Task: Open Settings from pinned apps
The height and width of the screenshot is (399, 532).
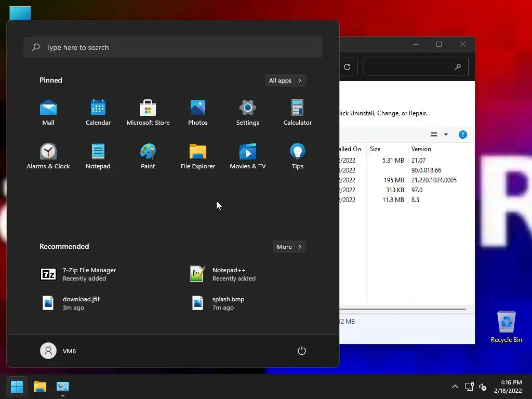Action: pos(248,113)
